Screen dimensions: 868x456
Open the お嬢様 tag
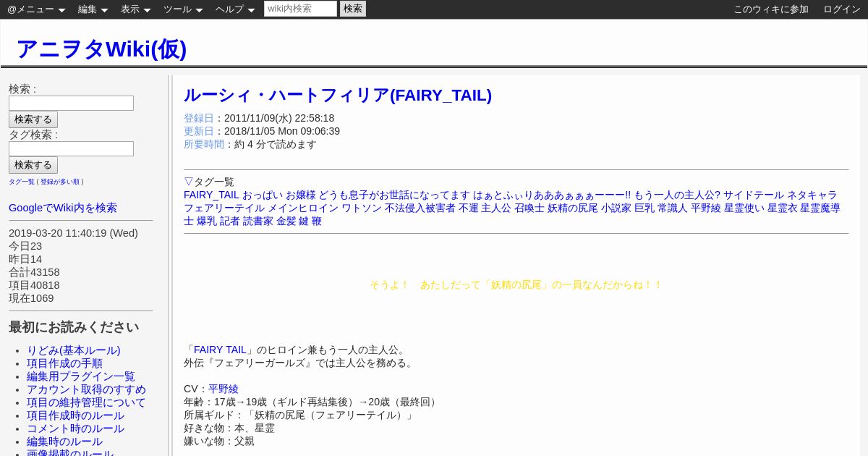[x=301, y=195]
